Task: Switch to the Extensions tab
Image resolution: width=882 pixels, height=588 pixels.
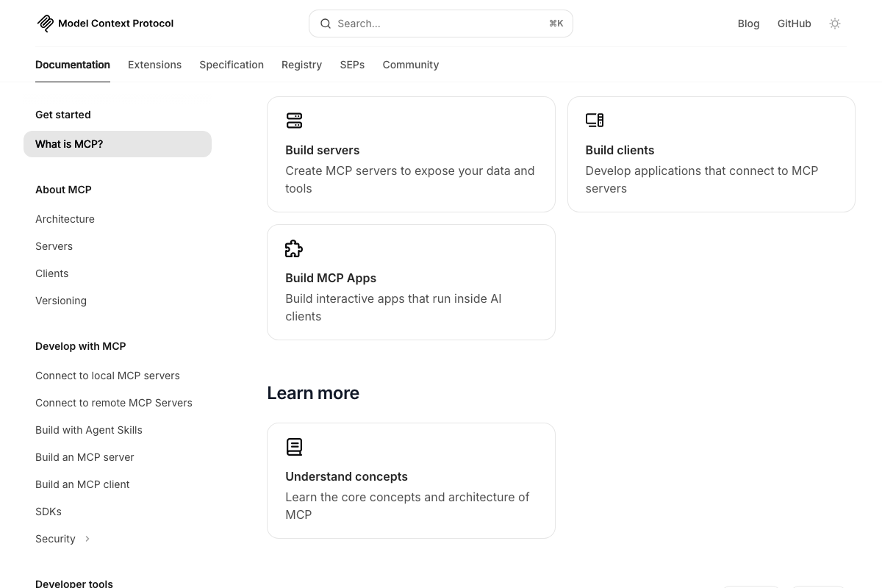Action: 154,65
